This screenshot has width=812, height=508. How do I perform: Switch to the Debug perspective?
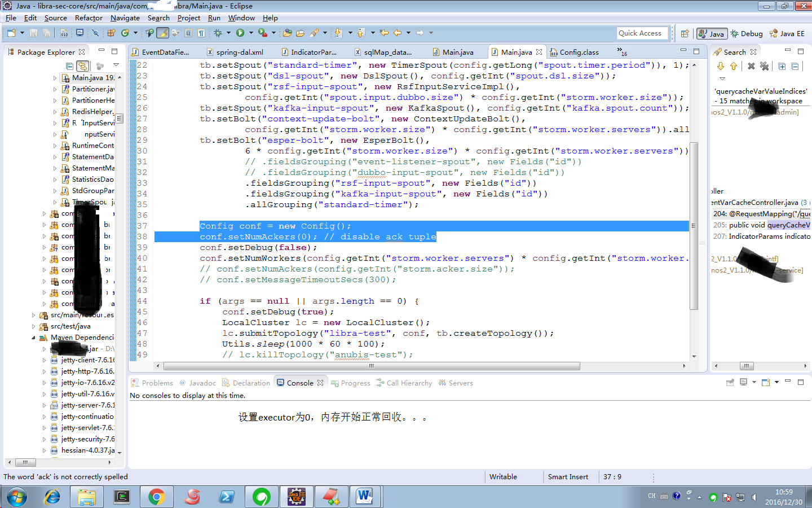(747, 34)
